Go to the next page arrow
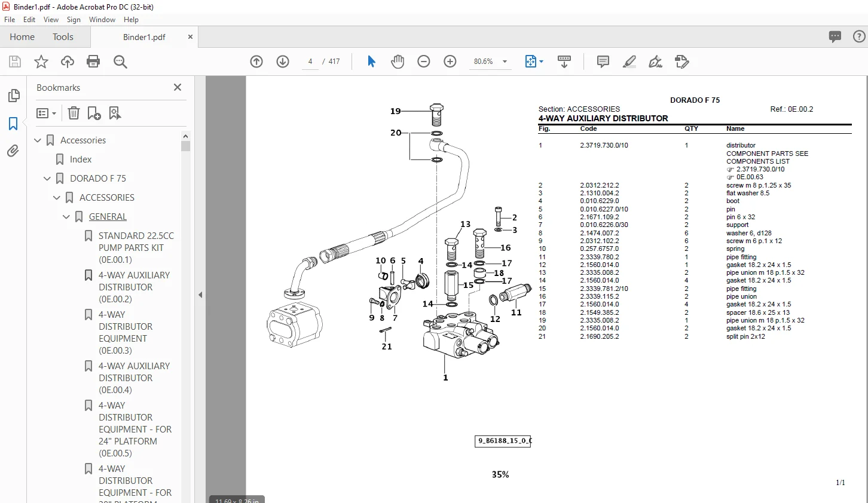 [283, 62]
